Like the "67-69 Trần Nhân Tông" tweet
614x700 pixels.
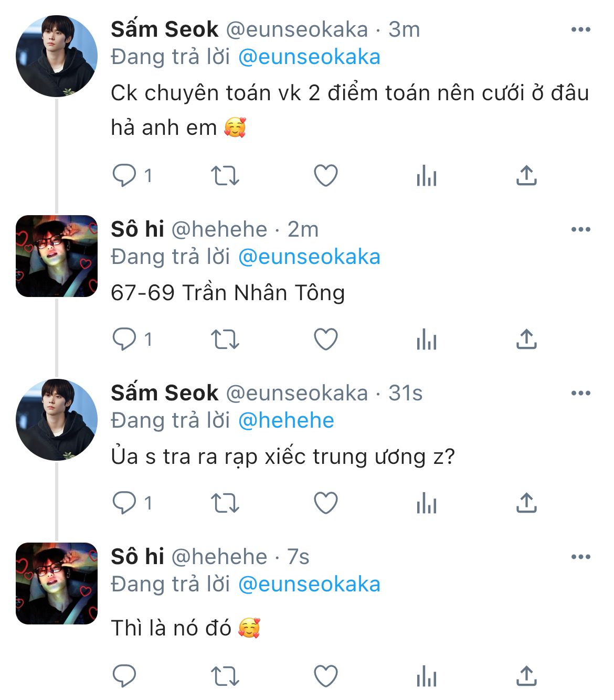[325, 340]
